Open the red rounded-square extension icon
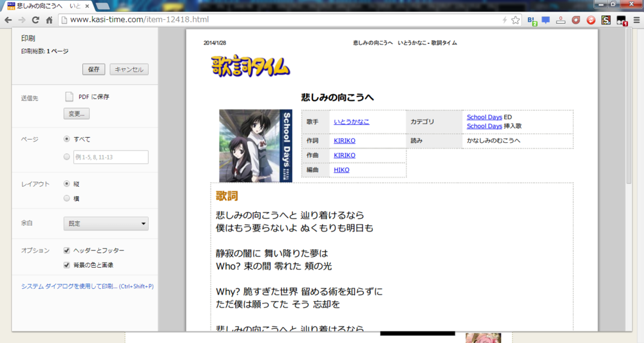This screenshot has height=343, width=644. click(x=576, y=20)
